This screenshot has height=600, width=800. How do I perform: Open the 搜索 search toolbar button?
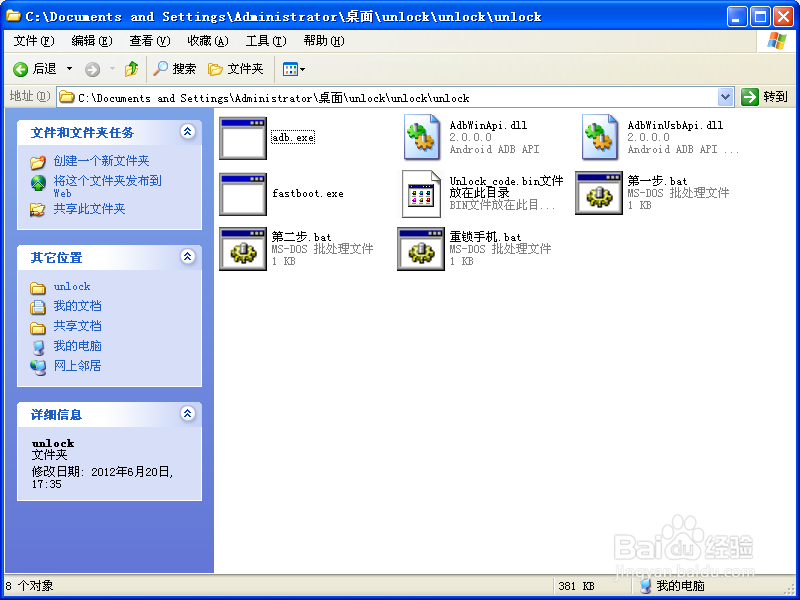[x=174, y=69]
